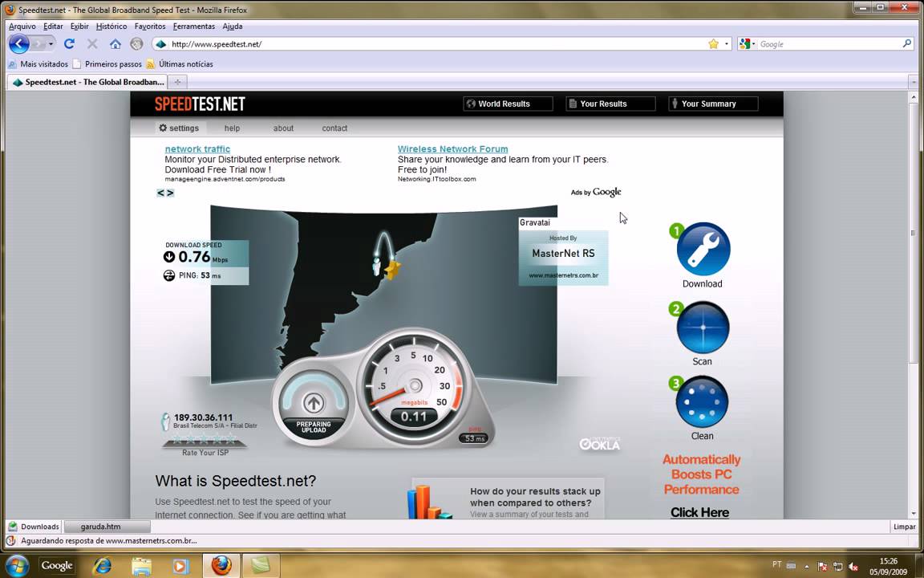
Task: Open the about page link
Action: point(283,128)
